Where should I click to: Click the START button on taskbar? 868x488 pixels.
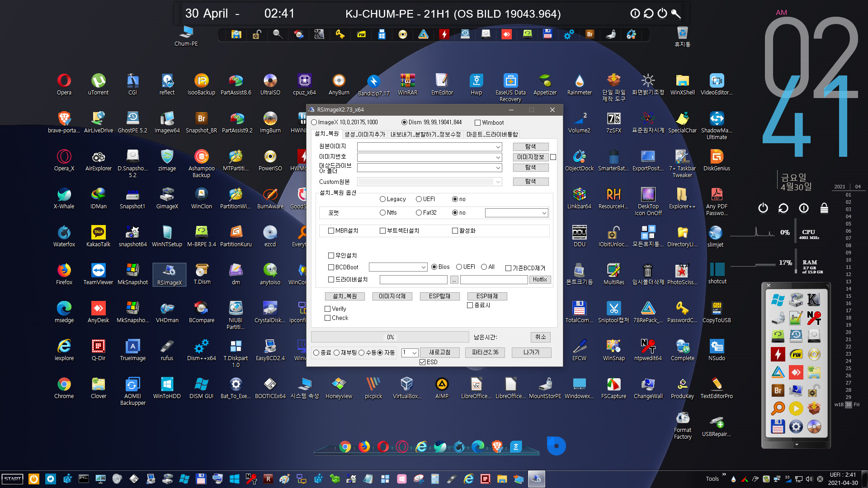coord(13,479)
